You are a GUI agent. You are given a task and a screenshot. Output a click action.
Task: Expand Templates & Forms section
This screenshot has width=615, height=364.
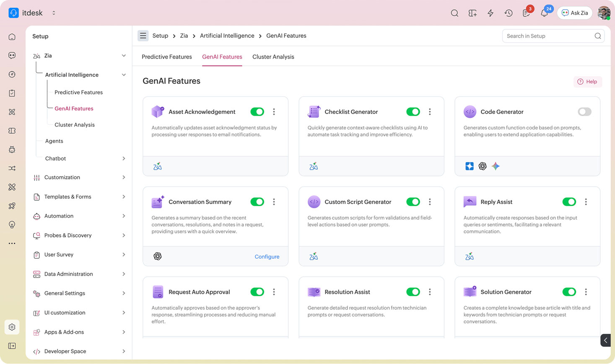click(124, 197)
